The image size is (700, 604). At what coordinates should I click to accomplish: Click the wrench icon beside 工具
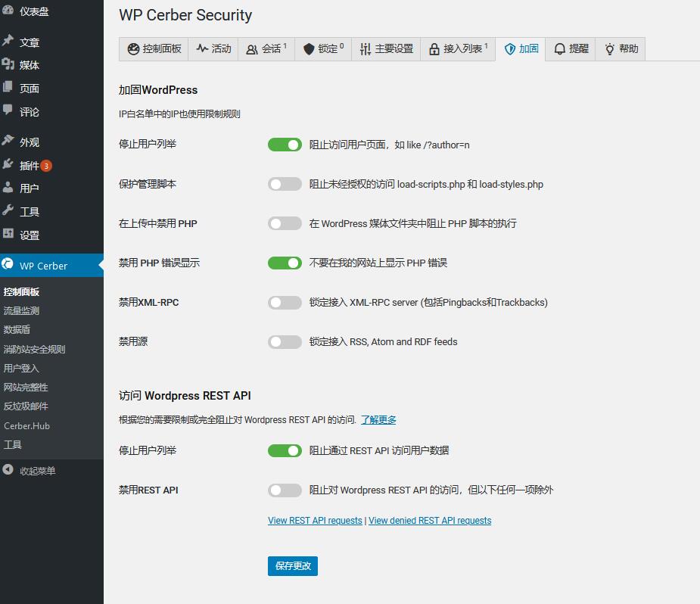[x=8, y=210]
